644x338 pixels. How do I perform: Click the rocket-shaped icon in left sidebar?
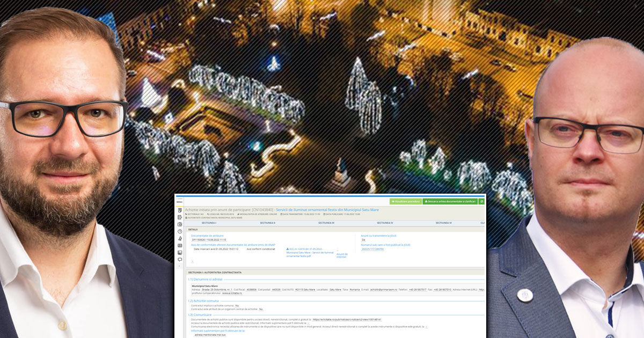click(x=180, y=238)
